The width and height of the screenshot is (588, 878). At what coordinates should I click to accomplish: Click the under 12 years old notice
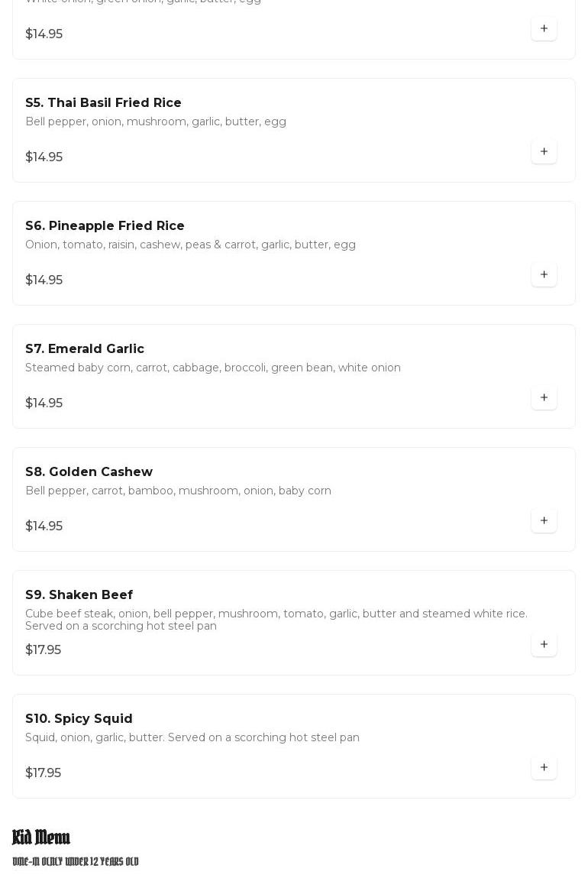tap(76, 862)
